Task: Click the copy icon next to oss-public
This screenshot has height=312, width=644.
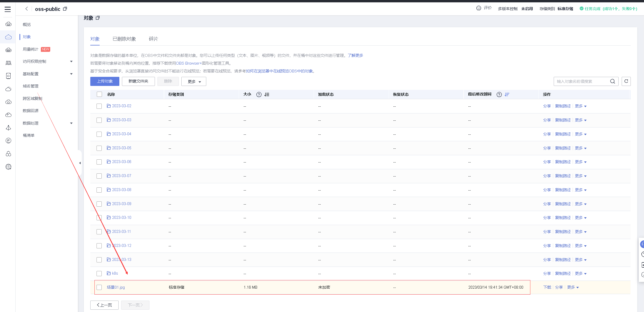Action: point(65,9)
